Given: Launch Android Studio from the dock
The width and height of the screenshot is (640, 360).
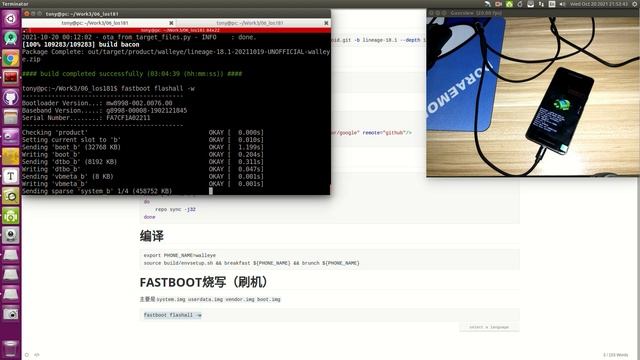Looking at the screenshot, I should coord(11,38).
